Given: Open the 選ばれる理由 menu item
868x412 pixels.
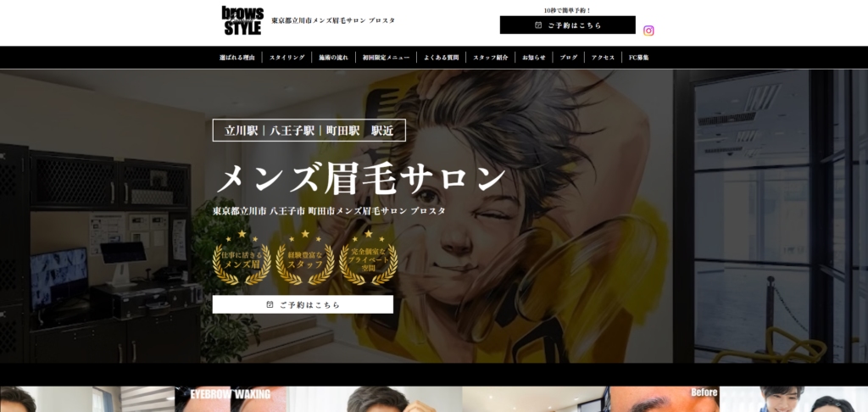Looking at the screenshot, I should [x=236, y=58].
